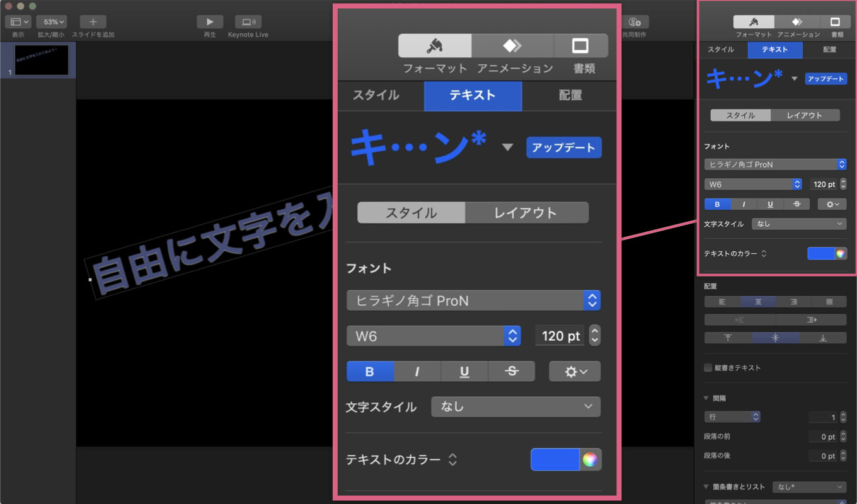Align text to middle vertically

[775, 338]
